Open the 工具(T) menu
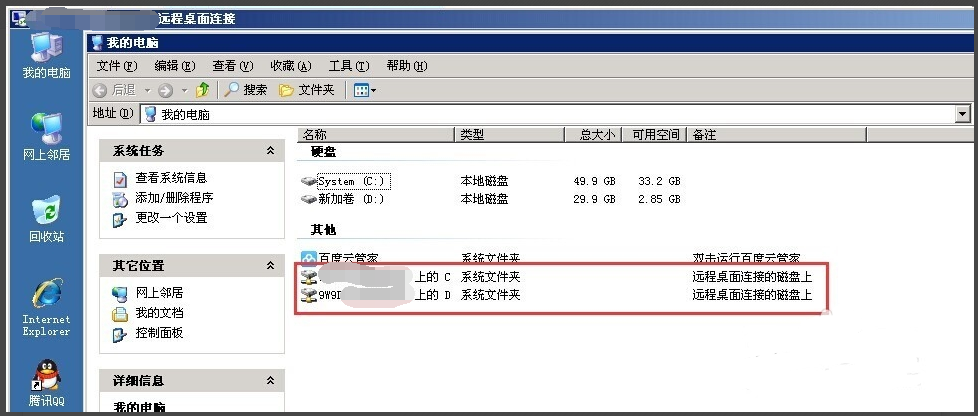 tap(348, 66)
